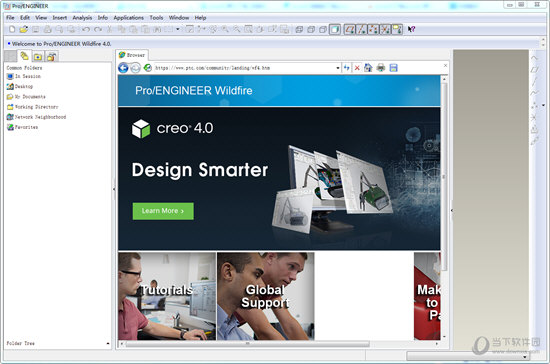This screenshot has height=364, width=550.
Task: Toggle datum axes display icon
Action: pyautogui.click(x=361, y=29)
